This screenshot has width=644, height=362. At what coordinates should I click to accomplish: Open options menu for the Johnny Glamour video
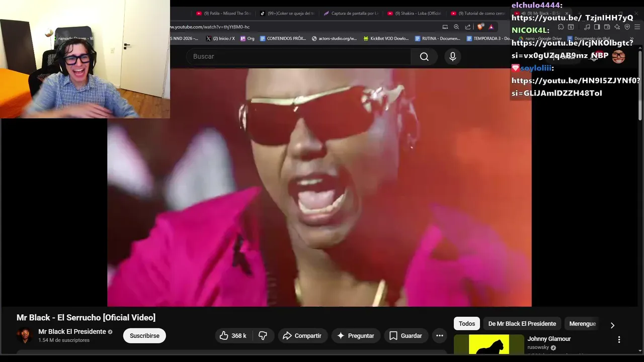pyautogui.click(x=619, y=340)
